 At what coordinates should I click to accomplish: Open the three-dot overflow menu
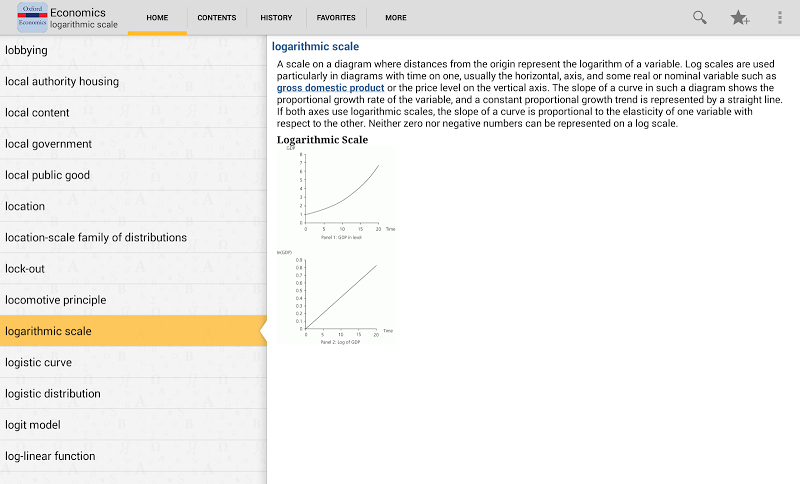[x=780, y=17]
